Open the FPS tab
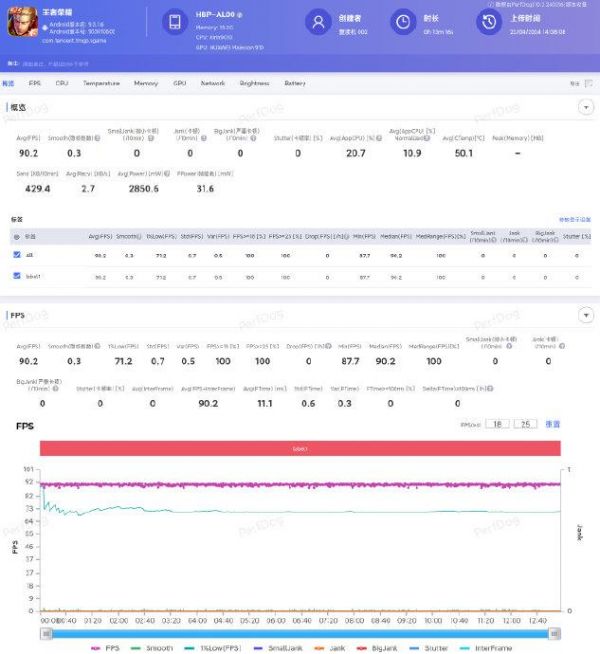 [x=35, y=84]
